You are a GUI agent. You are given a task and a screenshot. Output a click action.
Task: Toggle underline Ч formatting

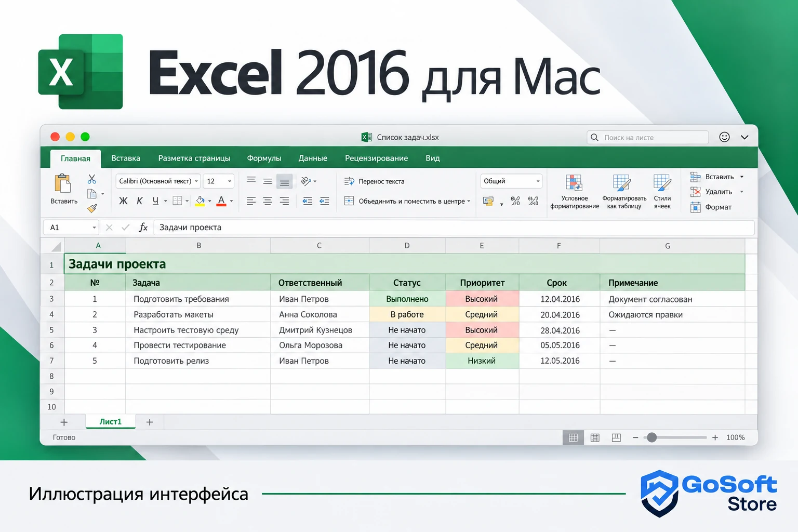tap(155, 201)
